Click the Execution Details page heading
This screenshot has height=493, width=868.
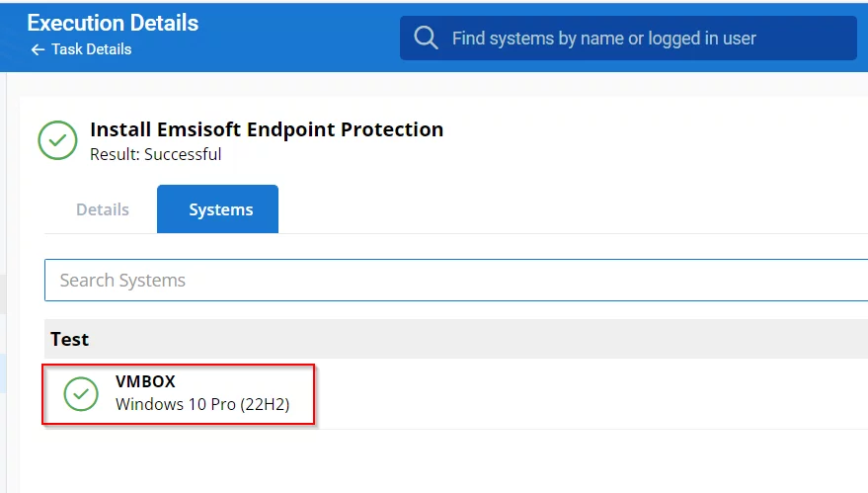click(113, 23)
